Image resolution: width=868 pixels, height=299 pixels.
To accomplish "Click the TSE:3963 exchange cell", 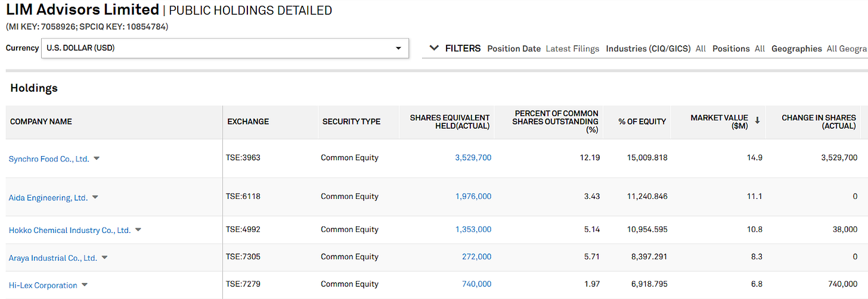I will (243, 158).
